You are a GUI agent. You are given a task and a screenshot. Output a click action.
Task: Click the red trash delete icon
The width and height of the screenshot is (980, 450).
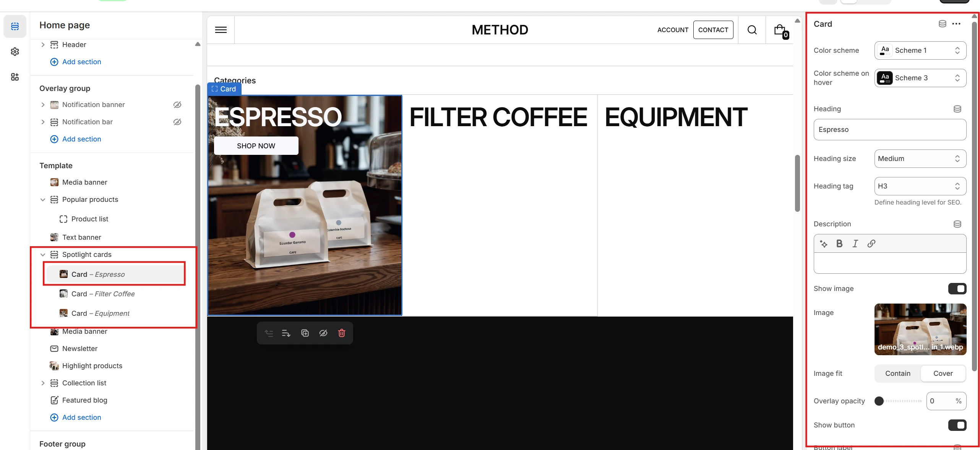[341, 333]
